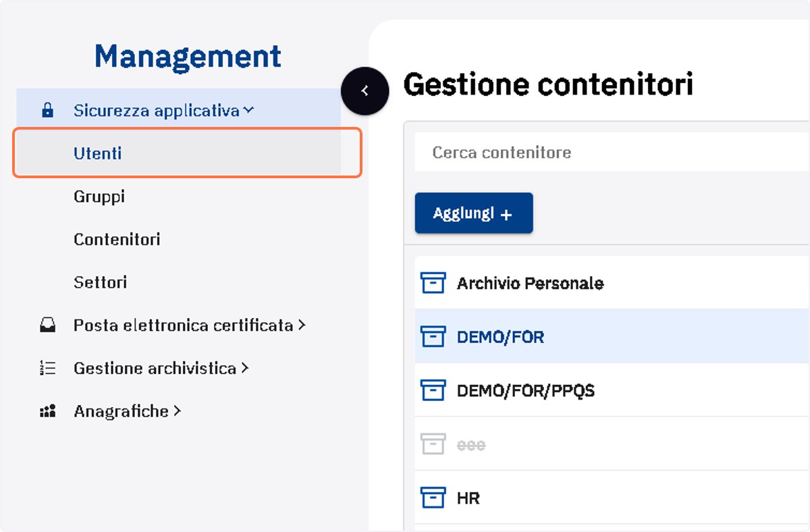Select the Anagrafiche label
Viewport: 810px width, 532px height.
[x=122, y=410]
